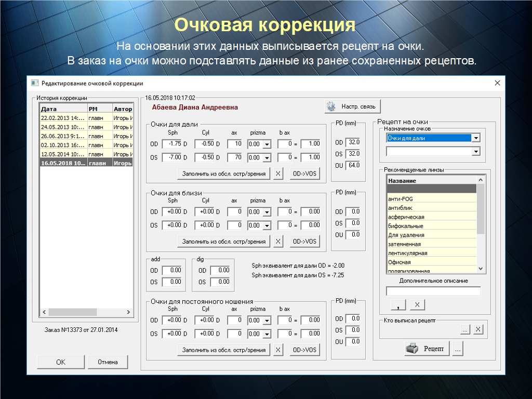Screen dimensions: 532x399
Task: Click OD->VOS button in Очки для дали
Action: (304, 174)
